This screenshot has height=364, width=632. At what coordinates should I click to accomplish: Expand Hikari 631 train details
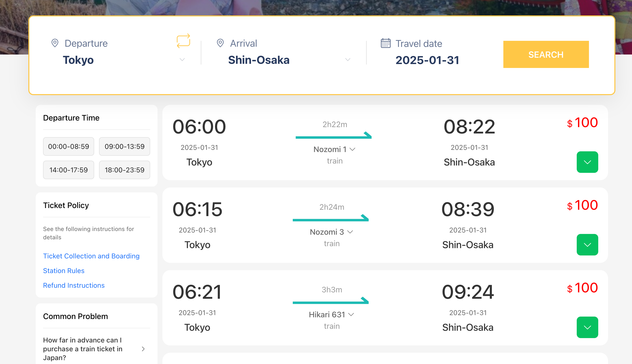pyautogui.click(x=331, y=315)
